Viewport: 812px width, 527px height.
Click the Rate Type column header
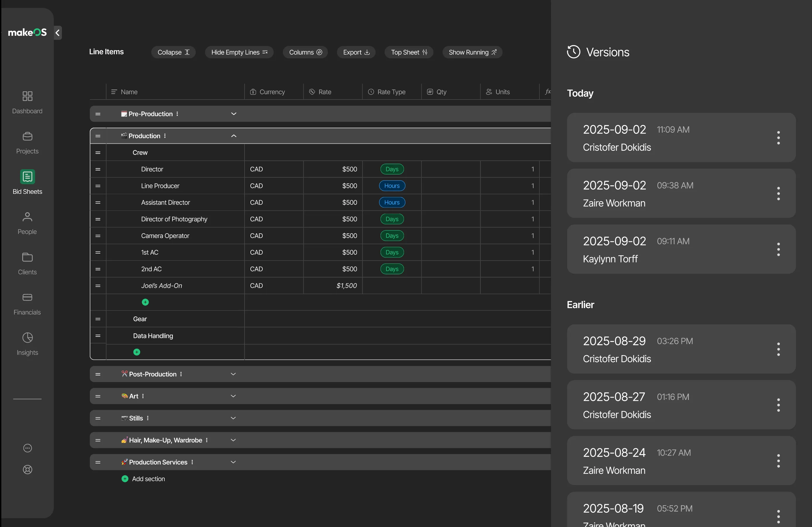(392, 92)
